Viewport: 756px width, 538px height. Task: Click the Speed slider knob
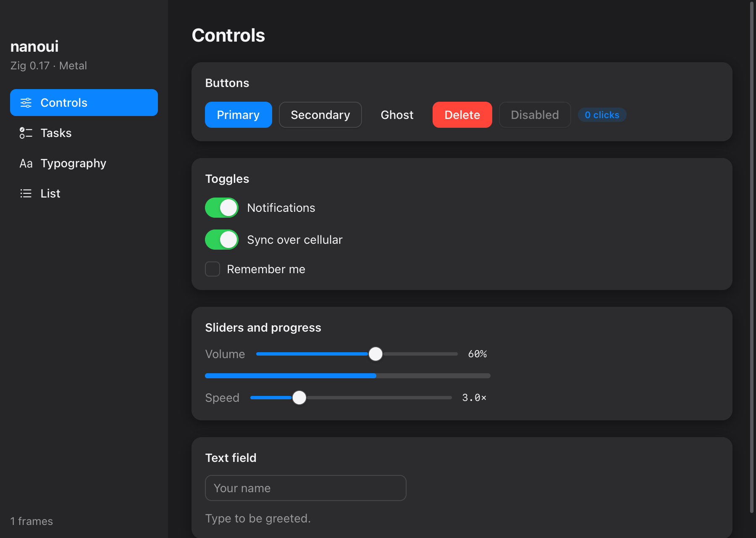pos(299,398)
